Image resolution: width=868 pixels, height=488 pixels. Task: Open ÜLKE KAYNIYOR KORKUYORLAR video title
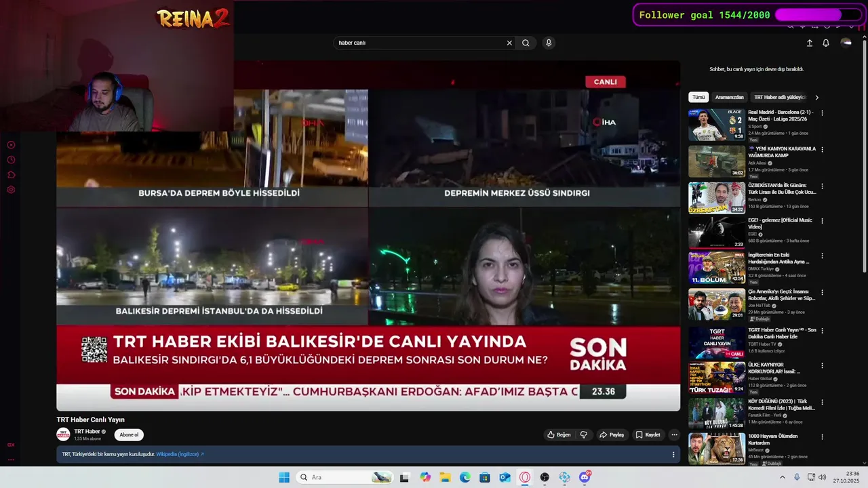(774, 368)
